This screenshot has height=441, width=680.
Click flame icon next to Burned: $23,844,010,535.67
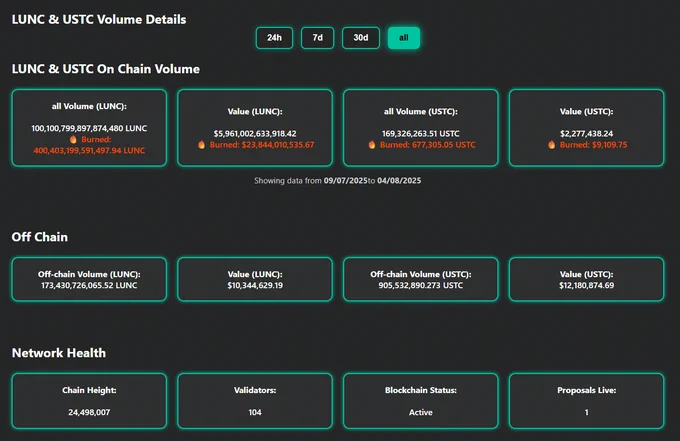point(202,145)
